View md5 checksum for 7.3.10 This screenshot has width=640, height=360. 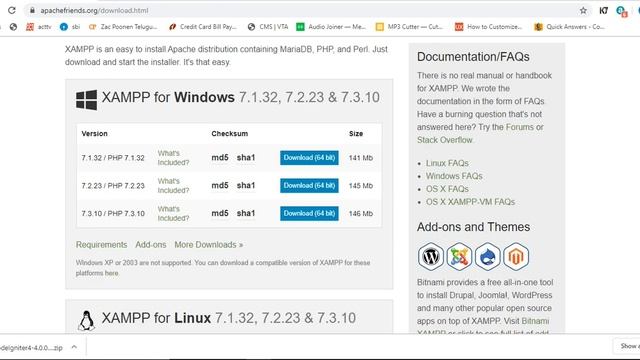pyautogui.click(x=220, y=213)
